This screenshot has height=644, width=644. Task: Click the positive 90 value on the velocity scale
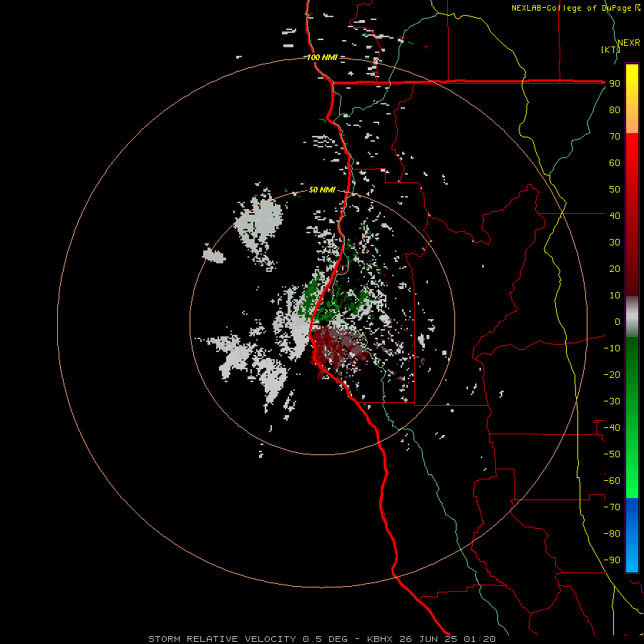pos(615,84)
